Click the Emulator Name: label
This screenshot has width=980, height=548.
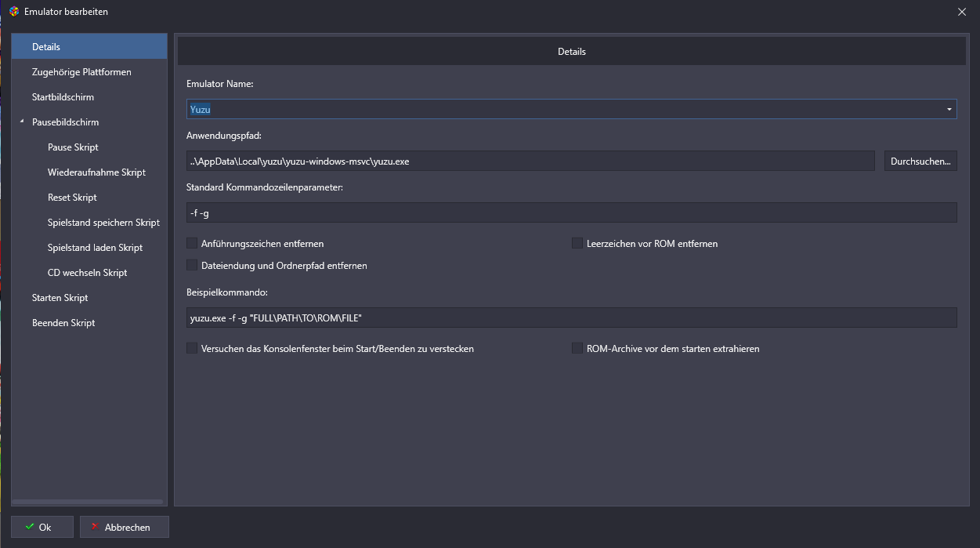pos(220,83)
